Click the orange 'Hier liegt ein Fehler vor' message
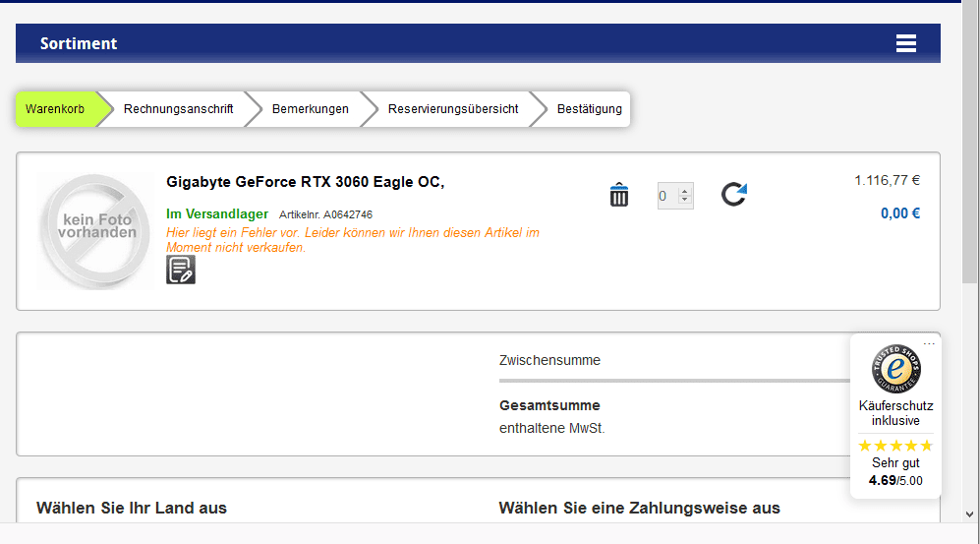This screenshot has height=544, width=980. tap(353, 240)
